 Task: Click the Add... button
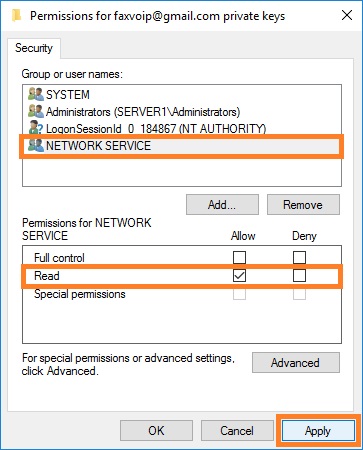point(222,205)
